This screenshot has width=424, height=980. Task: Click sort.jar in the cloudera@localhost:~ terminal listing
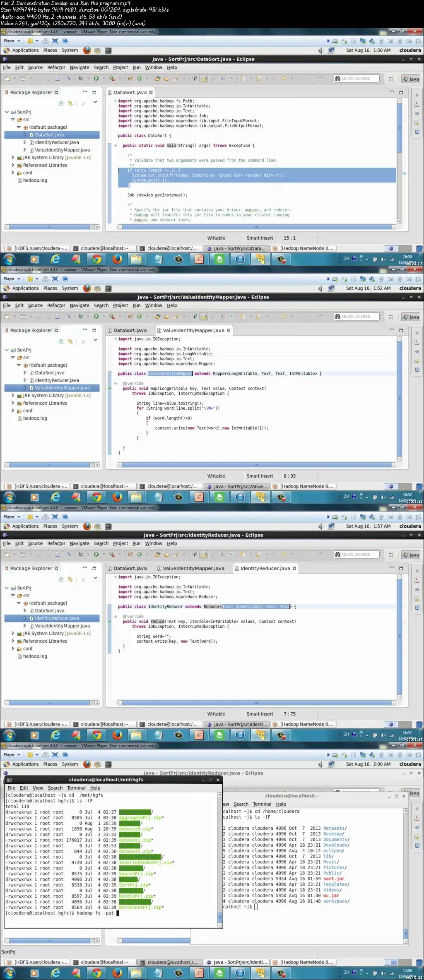[x=334, y=879]
